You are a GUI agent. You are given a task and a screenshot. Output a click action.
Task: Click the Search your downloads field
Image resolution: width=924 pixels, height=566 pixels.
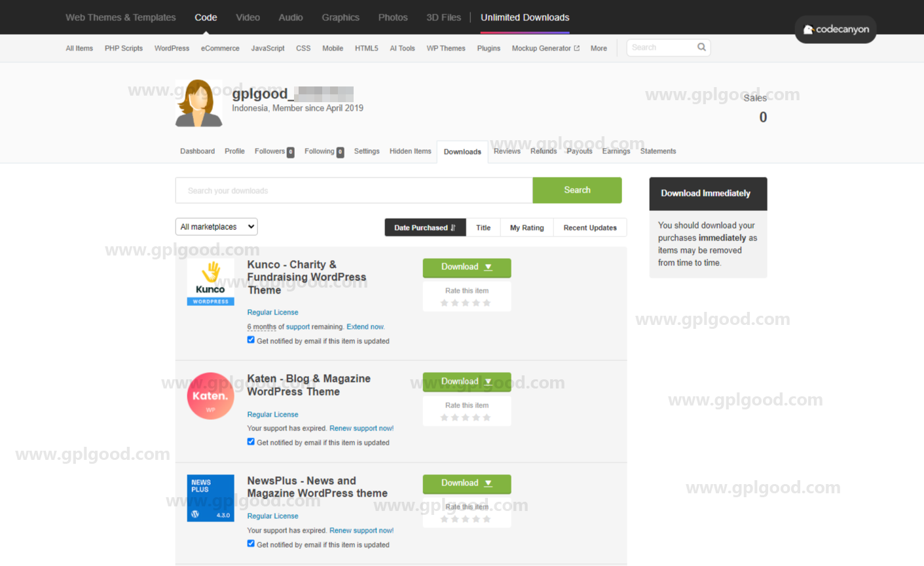[x=354, y=191]
